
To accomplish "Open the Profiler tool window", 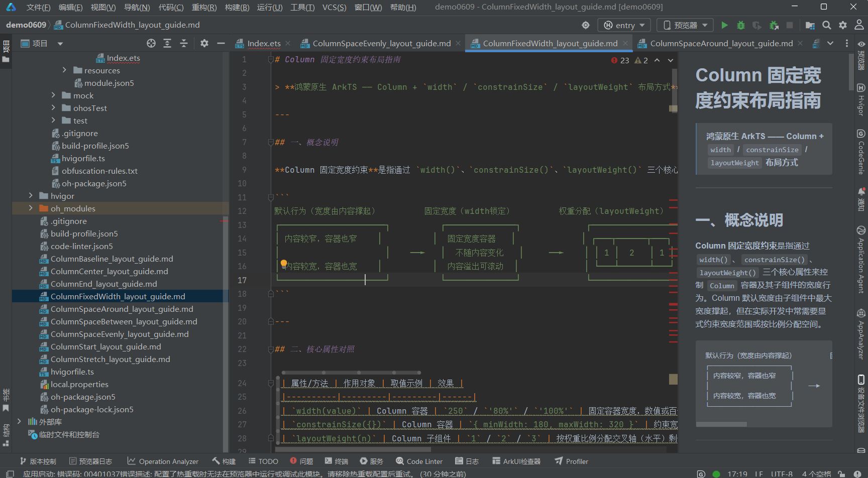I will click(571, 461).
